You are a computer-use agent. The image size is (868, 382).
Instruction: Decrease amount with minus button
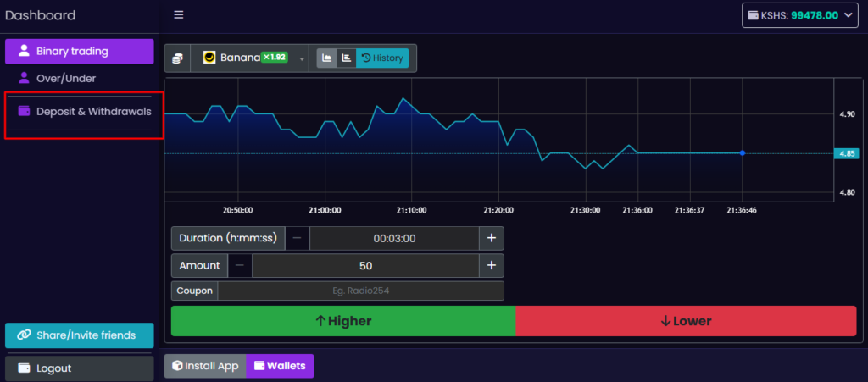tap(240, 266)
